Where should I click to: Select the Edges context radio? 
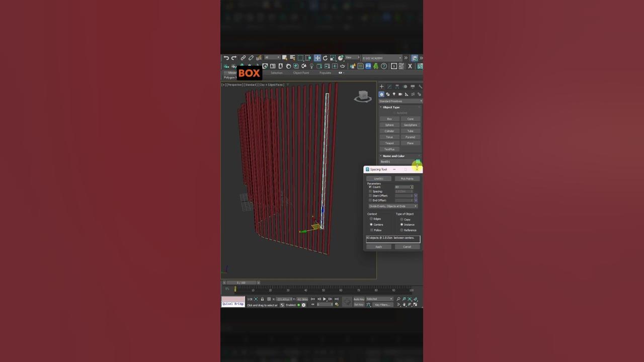pyautogui.click(x=371, y=219)
